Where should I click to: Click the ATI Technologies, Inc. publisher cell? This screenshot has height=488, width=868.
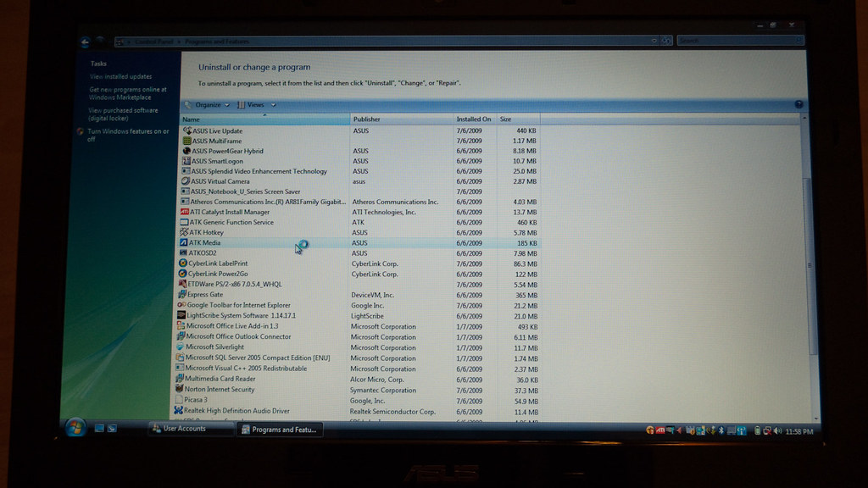click(x=384, y=213)
